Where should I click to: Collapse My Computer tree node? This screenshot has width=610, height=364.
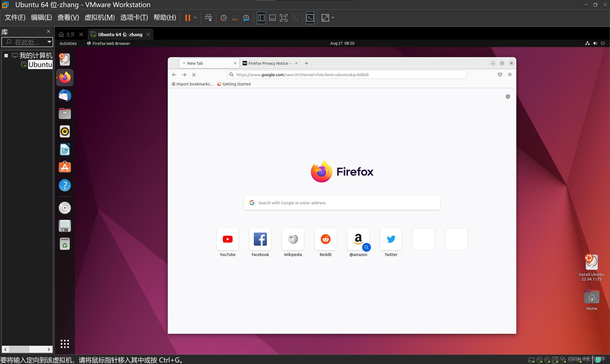[6, 55]
